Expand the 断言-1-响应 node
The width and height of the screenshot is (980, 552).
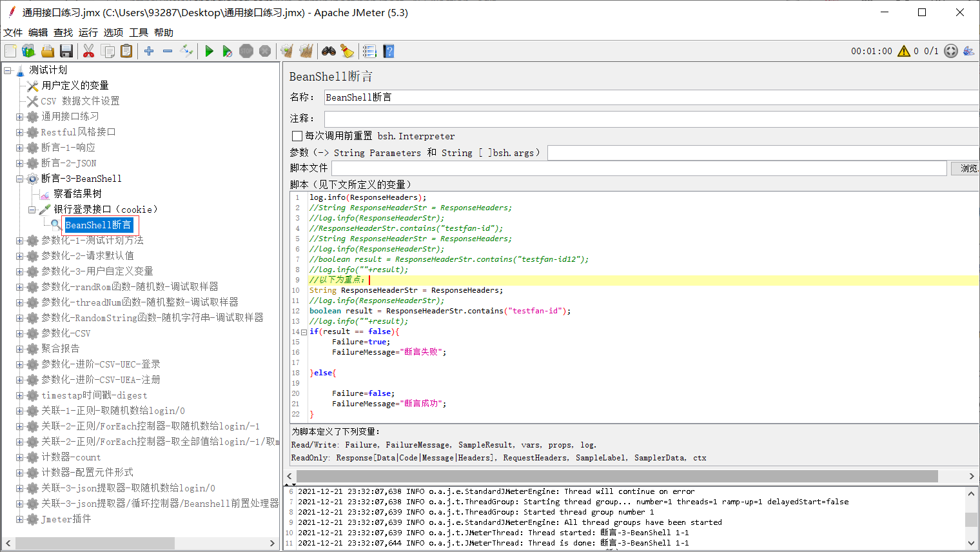tap(19, 148)
